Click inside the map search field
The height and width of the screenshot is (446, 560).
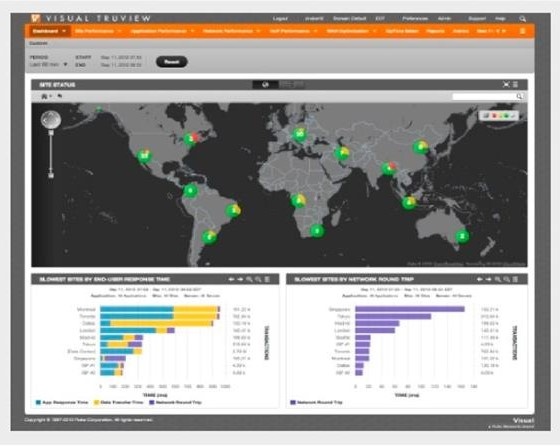pyautogui.click(x=484, y=96)
